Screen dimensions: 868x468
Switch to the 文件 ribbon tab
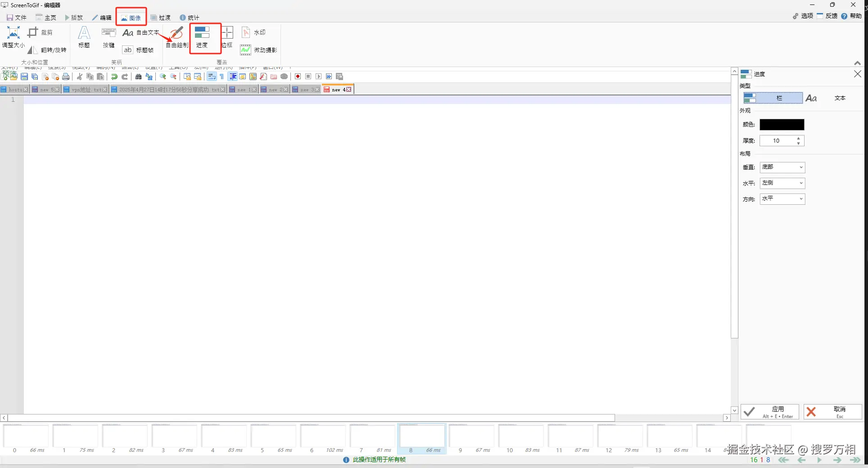coord(17,18)
